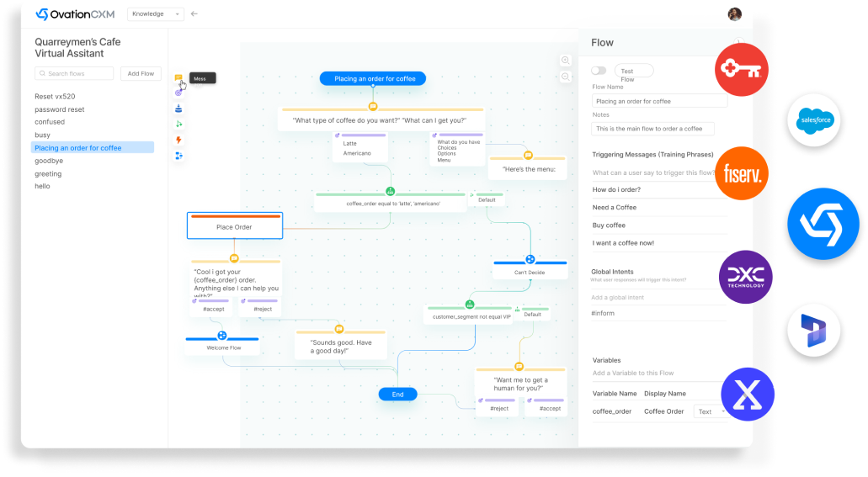Click green condition icon on customer_segment node
Viewport: 868px width, 477px height.
tap(470, 305)
